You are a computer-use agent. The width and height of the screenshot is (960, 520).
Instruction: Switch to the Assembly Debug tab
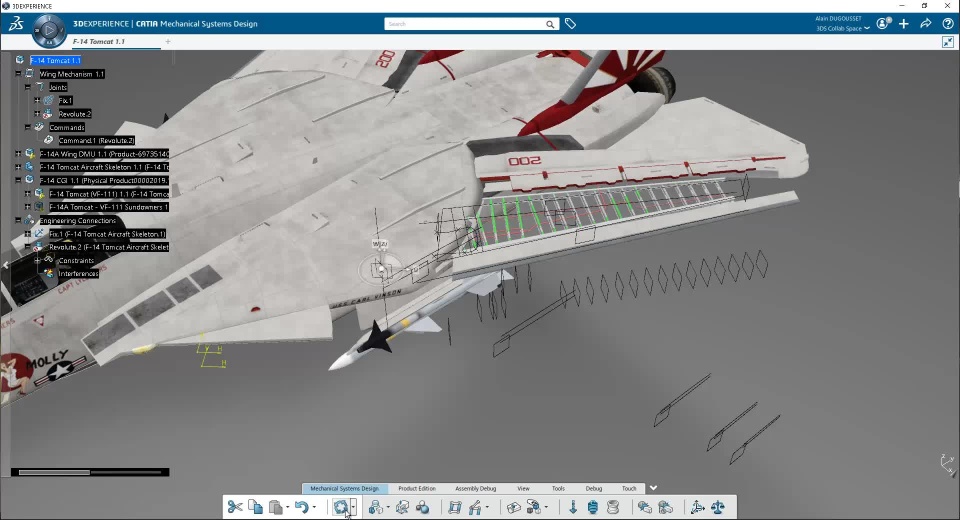click(476, 488)
